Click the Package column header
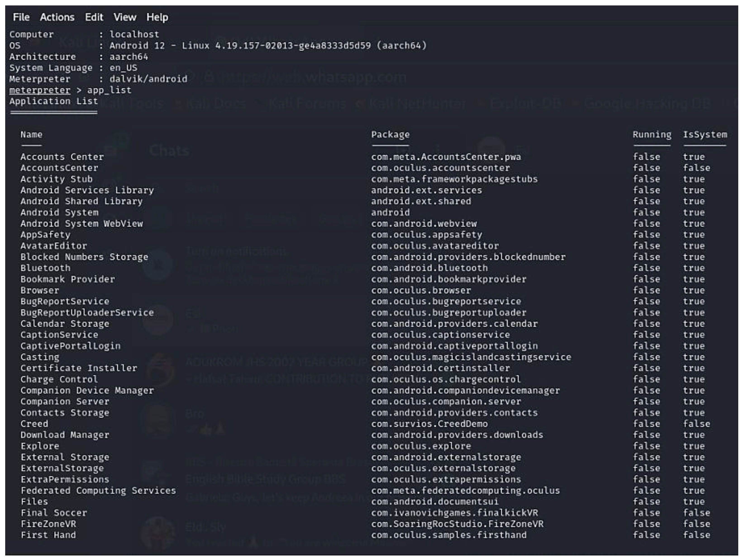Image resolution: width=743 pixels, height=560 pixels. 390,135
